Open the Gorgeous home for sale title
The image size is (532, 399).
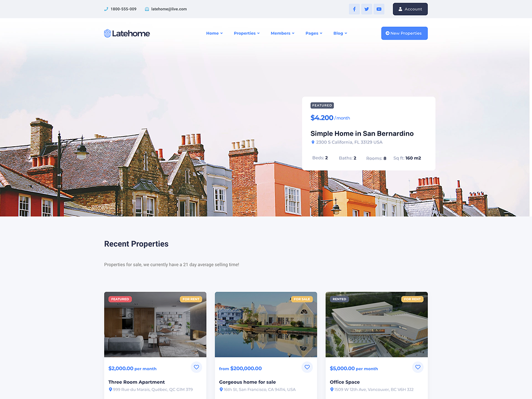tap(247, 382)
